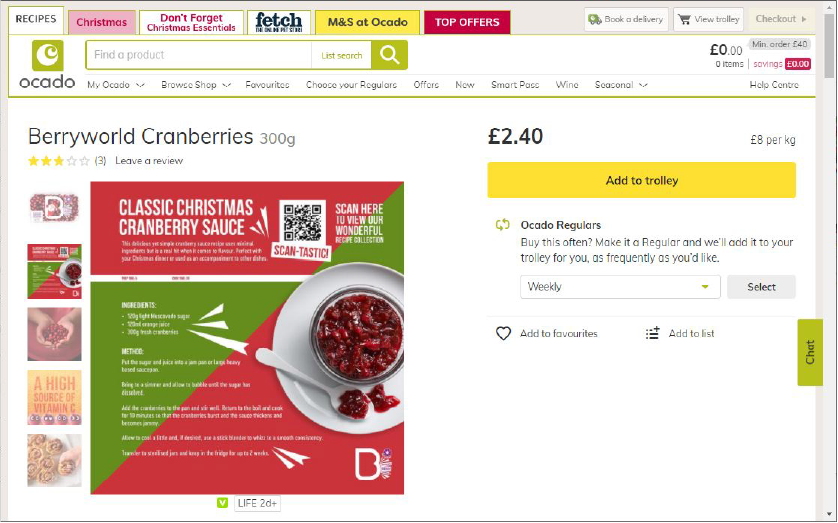This screenshot has width=838, height=523.
Task: Expand the My Ocado menu
Action: [x=116, y=85]
